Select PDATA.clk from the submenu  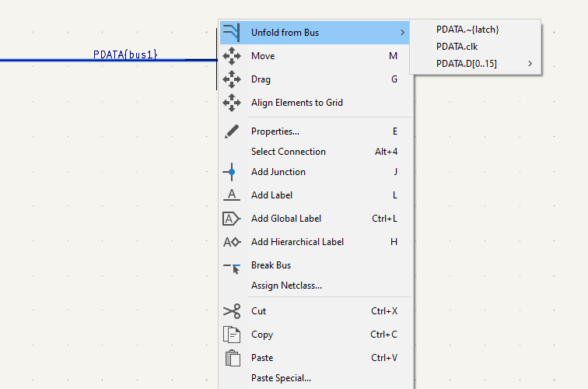[457, 46]
